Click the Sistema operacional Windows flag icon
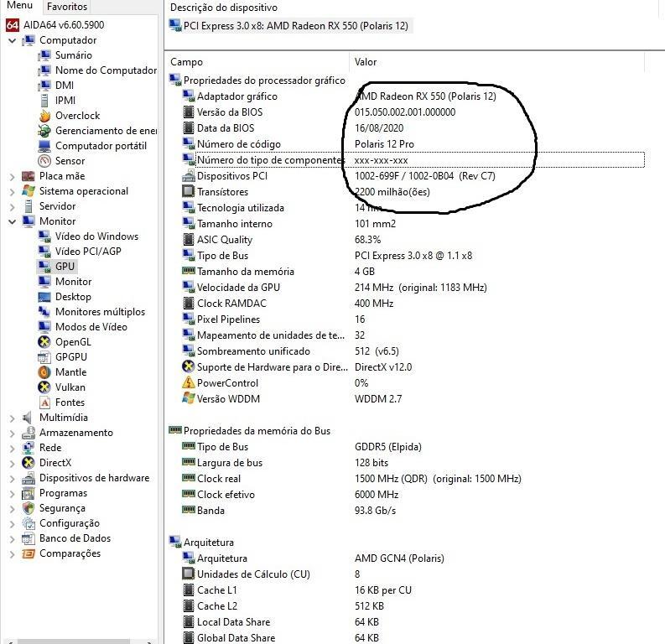Image resolution: width=665 pixels, height=644 pixels. pyautogui.click(x=29, y=191)
